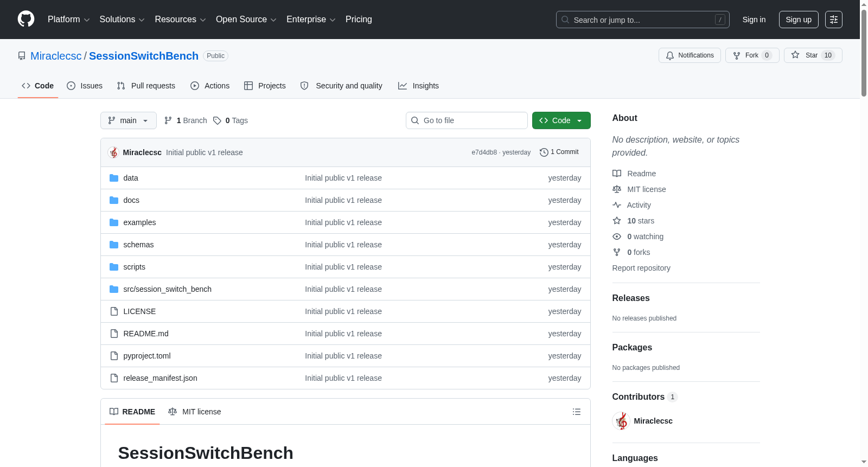Click Miraclecsc avatar under Contributors
The image size is (868, 467).
(621, 421)
